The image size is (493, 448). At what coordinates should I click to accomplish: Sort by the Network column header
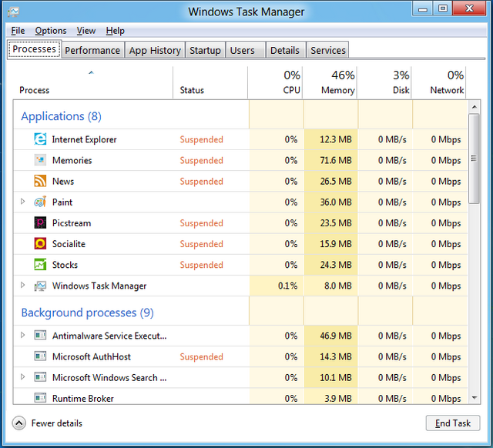[x=438, y=82]
